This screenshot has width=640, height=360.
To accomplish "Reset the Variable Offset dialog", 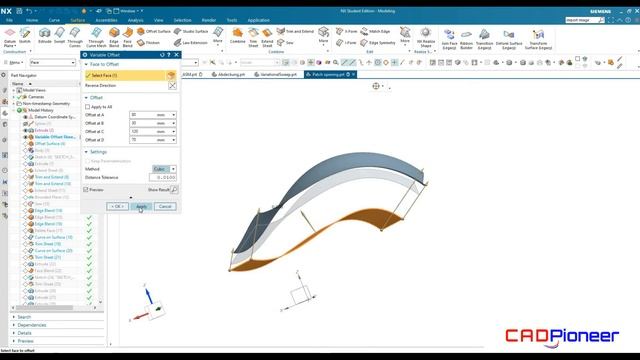I will 162,55.
